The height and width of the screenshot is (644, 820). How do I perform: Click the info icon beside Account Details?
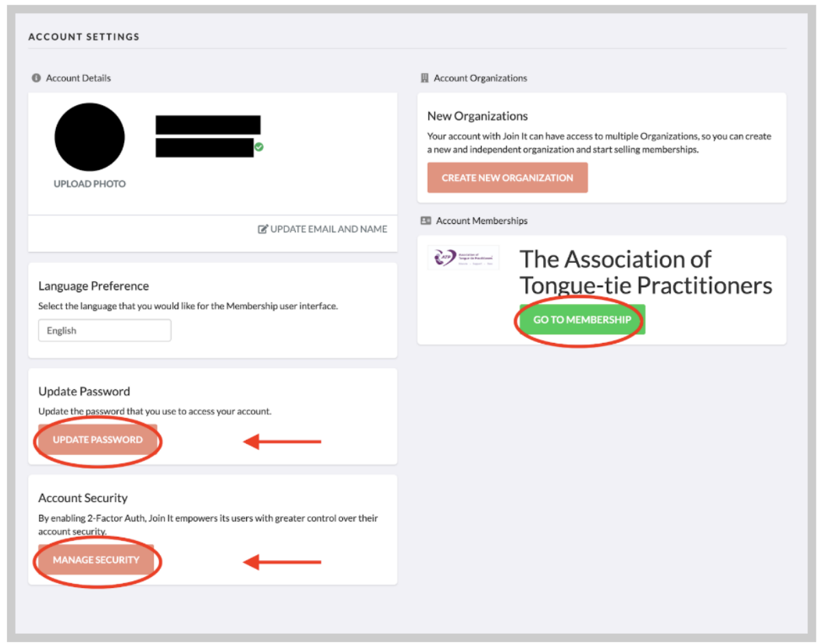tap(36, 79)
